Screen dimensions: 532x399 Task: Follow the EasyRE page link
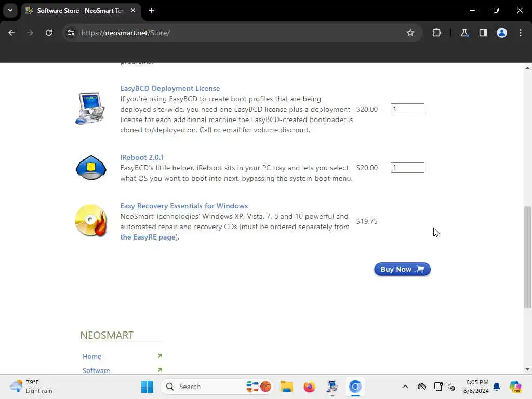coord(148,237)
